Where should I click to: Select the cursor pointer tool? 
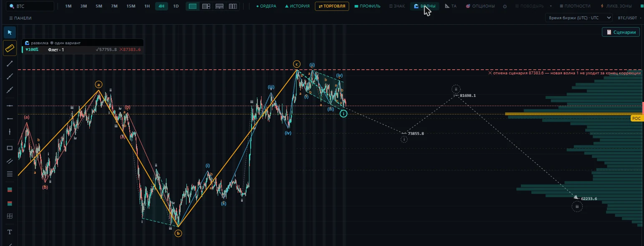[10, 33]
